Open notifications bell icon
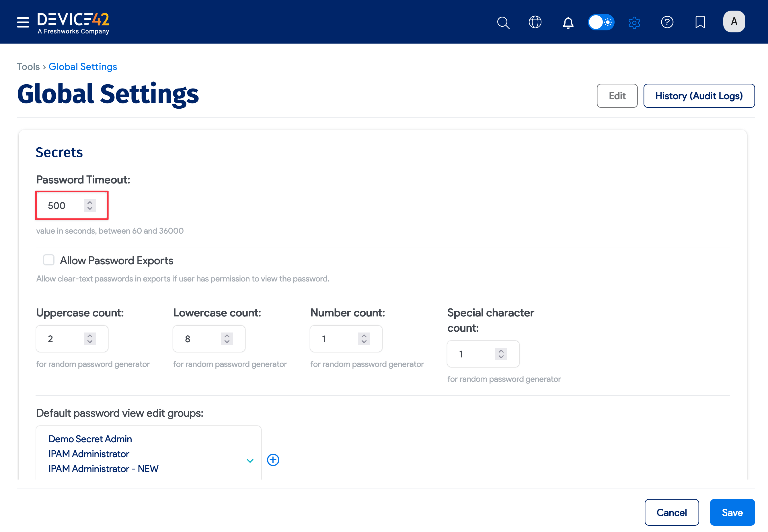Viewport: 768px width, 532px height. click(x=568, y=23)
